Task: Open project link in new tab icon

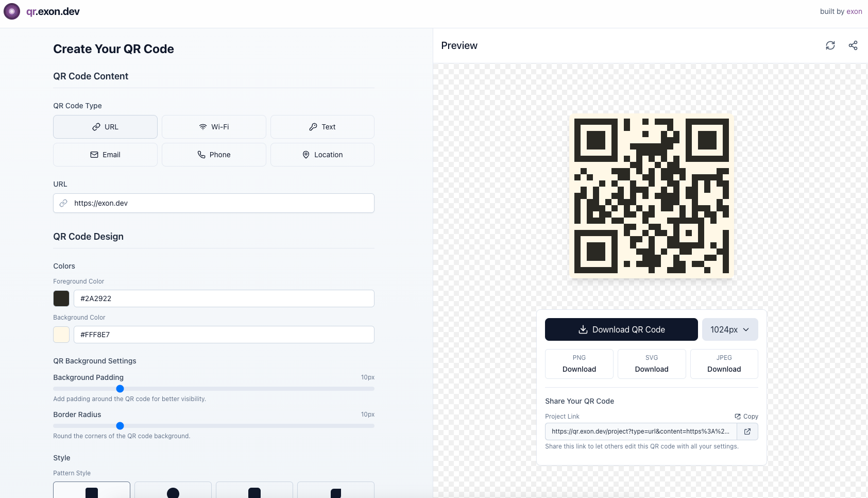Action: (x=747, y=431)
